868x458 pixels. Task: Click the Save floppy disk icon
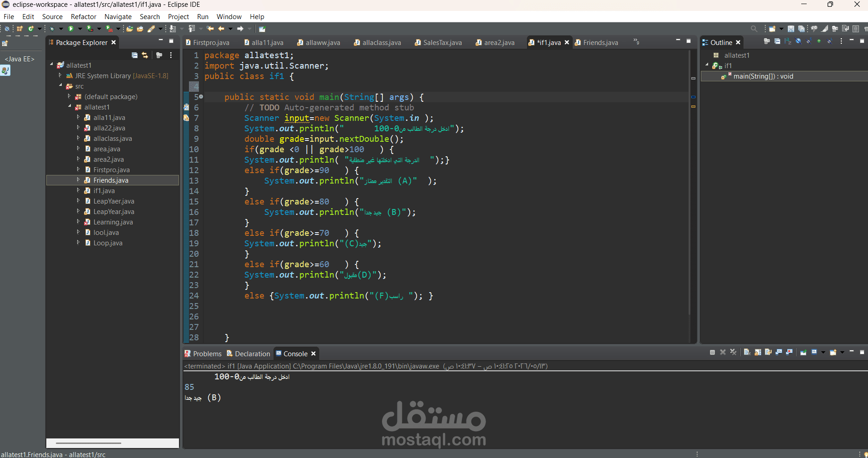pyautogui.click(x=791, y=29)
